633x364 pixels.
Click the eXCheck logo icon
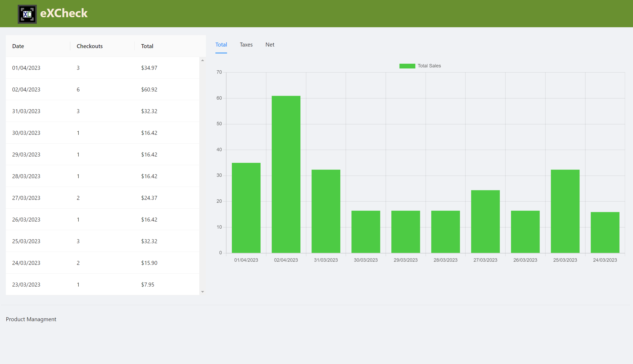(x=27, y=14)
